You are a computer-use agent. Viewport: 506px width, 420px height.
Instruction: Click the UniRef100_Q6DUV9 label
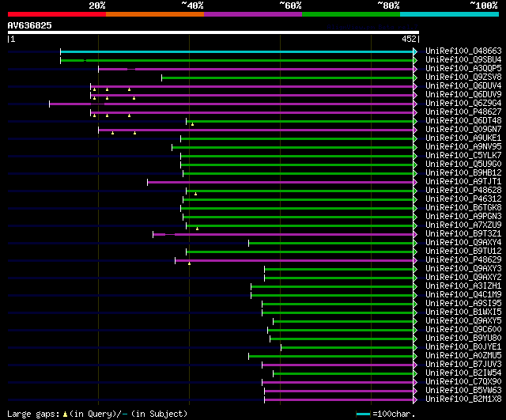click(x=463, y=95)
